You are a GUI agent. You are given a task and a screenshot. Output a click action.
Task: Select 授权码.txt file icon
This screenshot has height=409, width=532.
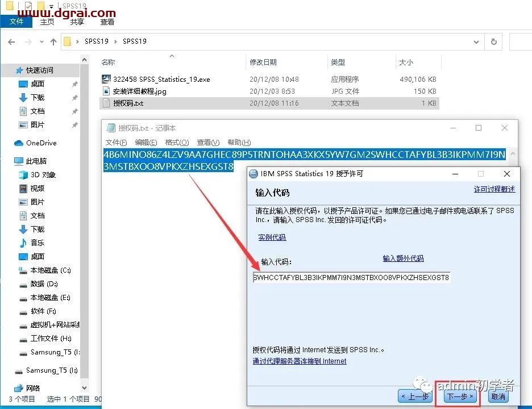[106, 103]
